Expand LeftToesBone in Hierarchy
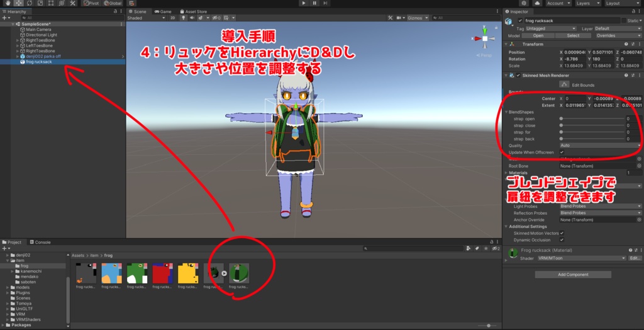The image size is (644, 330). [18, 46]
